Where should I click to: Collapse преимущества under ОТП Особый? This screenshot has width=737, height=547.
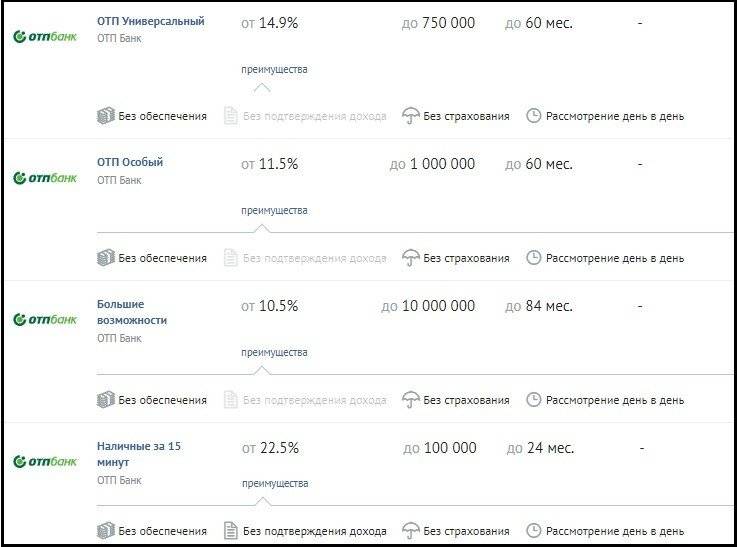(274, 211)
